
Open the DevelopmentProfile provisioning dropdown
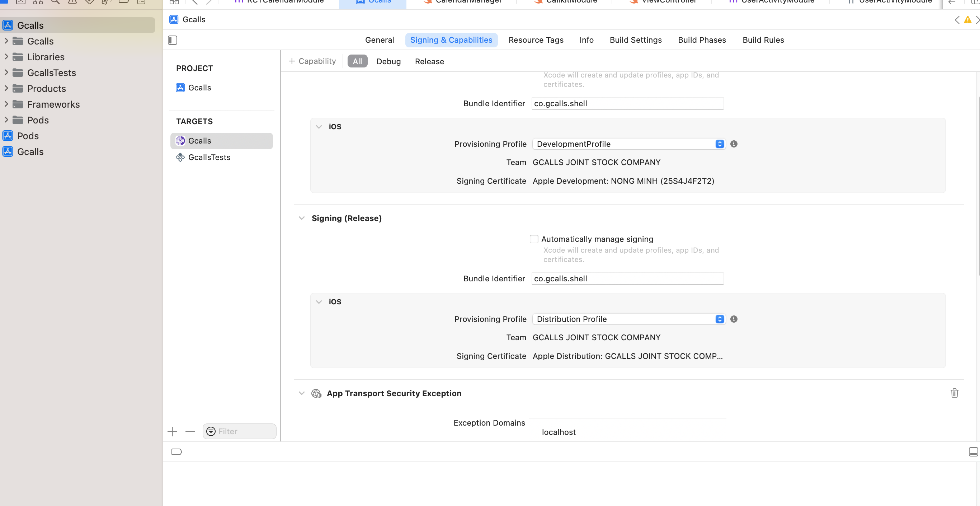coord(628,144)
